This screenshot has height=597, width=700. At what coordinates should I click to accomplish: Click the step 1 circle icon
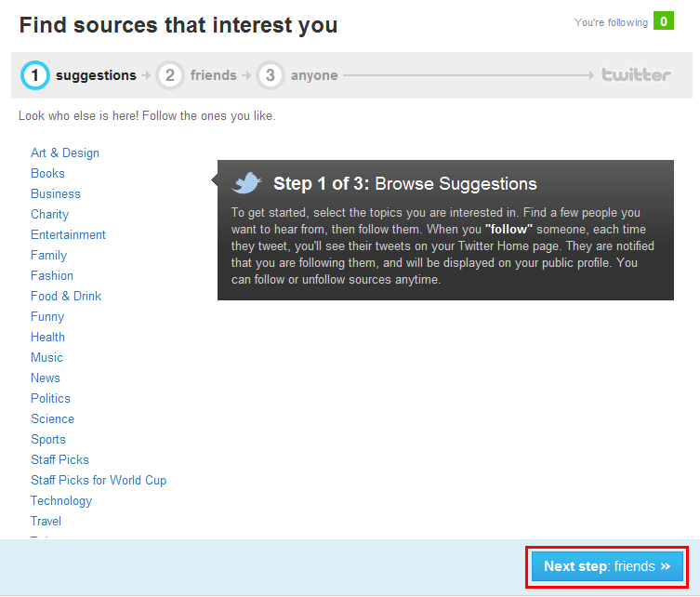point(34,75)
